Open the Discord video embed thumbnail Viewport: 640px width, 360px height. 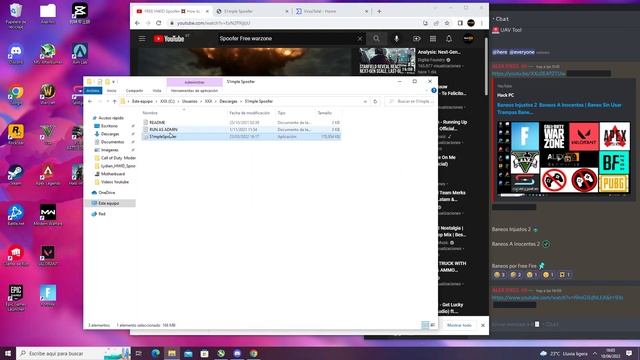pos(563,157)
